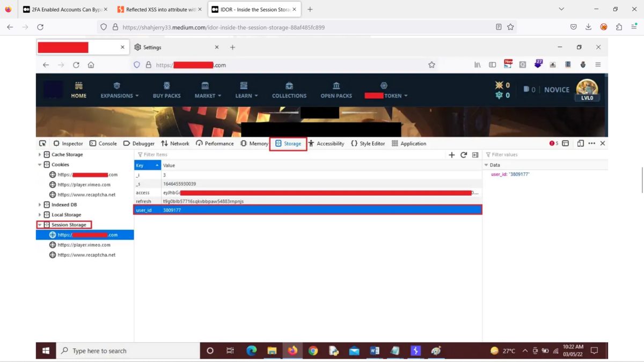Switch to the 2FA Enabled Accounts tab
Image resolution: width=644 pixels, height=362 pixels.
pyautogui.click(x=65, y=9)
